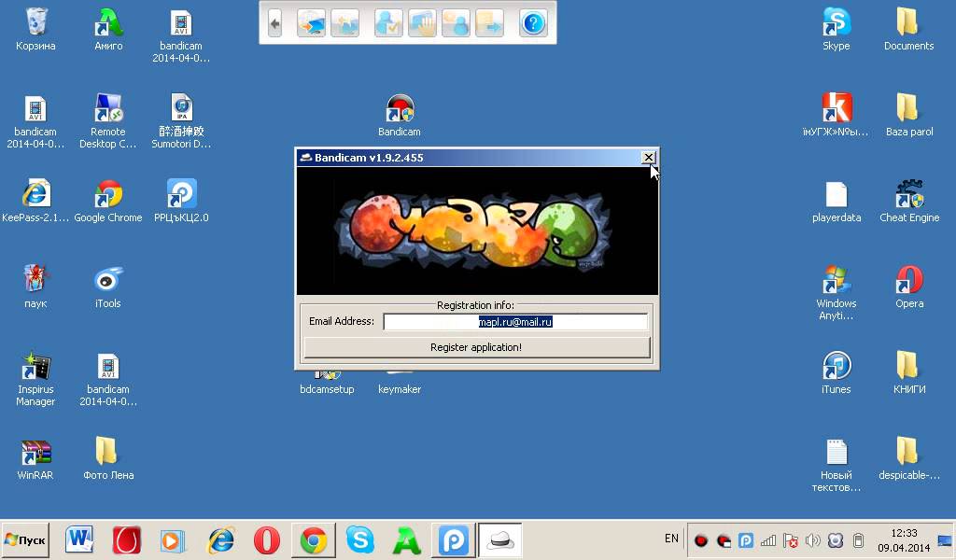The width and height of the screenshot is (956, 560).
Task: Select the bandicam AVI file beside Inspirus Manager
Action: tap(108, 379)
